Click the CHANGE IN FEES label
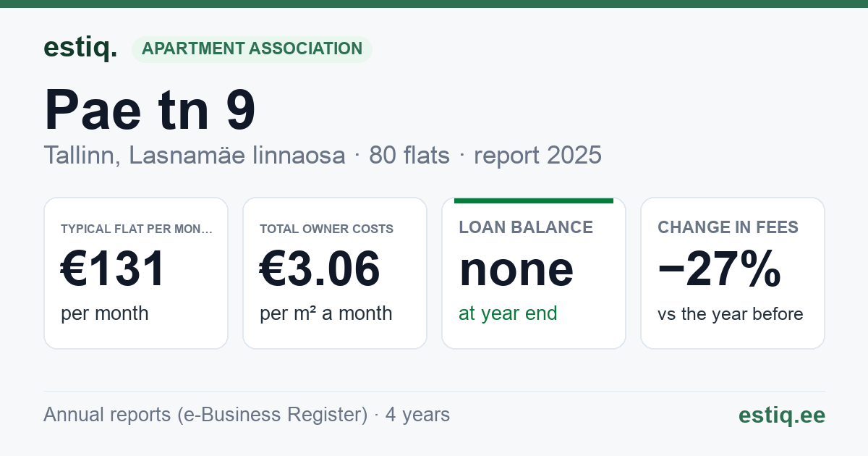This screenshot has width=868, height=456. pyautogui.click(x=728, y=227)
